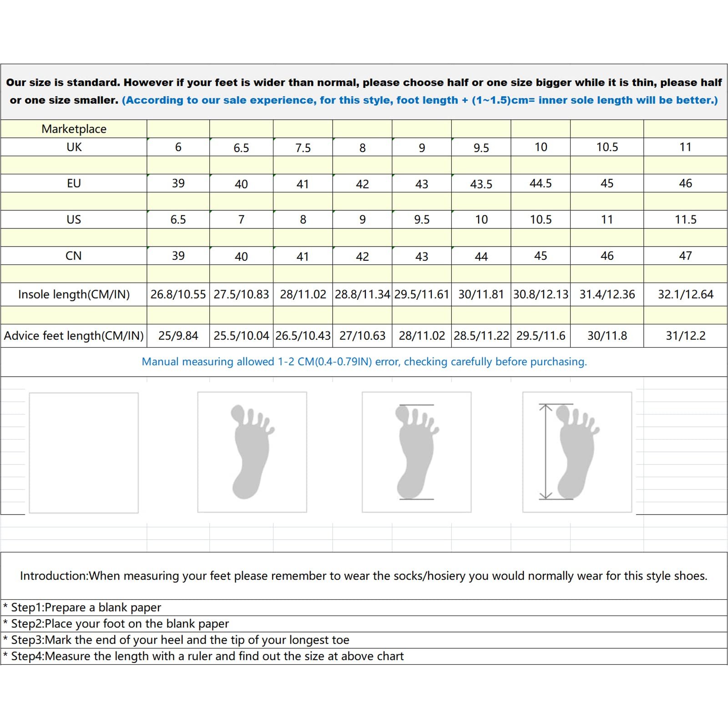Image resolution: width=728 pixels, height=728 pixels.
Task: Click insole length 30/11.81 cell
Action: point(481,294)
